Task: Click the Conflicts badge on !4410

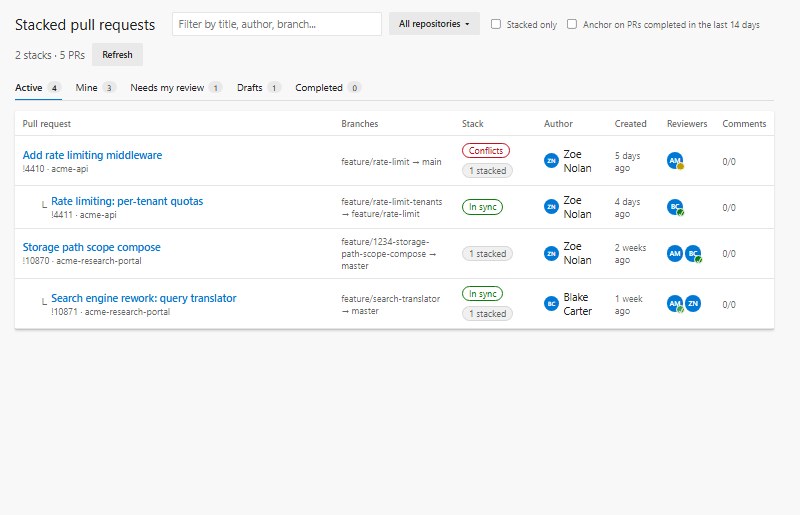Action: coord(486,151)
